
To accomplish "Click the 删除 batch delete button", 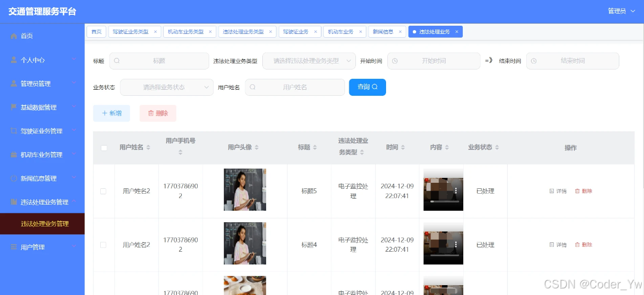I will coord(158,113).
